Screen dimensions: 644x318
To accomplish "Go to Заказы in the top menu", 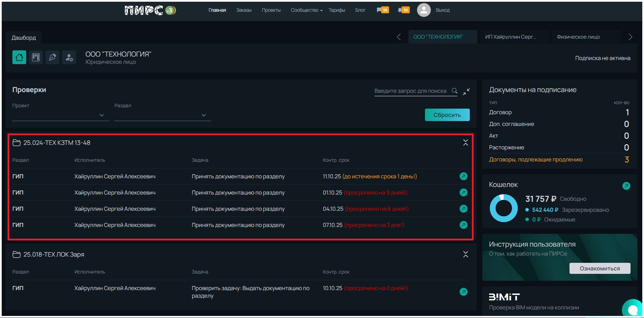I will pos(244,10).
